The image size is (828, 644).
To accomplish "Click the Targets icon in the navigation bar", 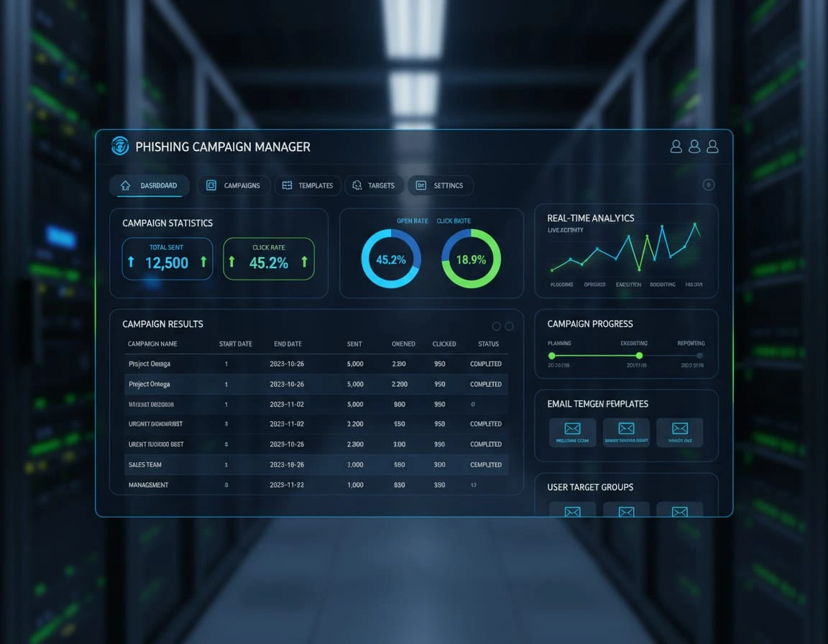I will pos(356,185).
